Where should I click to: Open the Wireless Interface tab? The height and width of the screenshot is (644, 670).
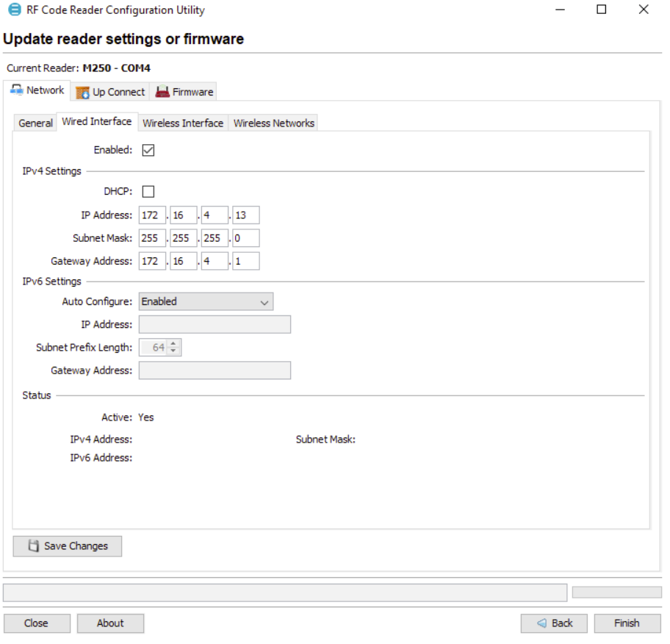[182, 123]
